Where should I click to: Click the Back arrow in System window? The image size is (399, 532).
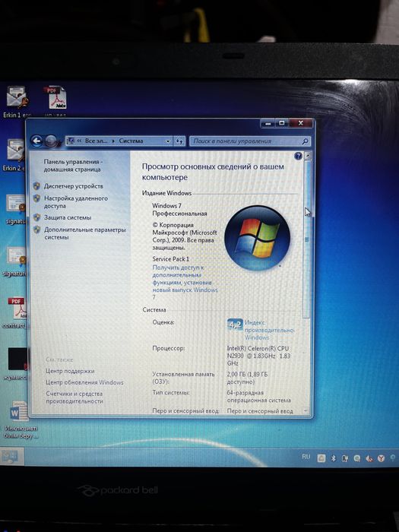click(36, 141)
